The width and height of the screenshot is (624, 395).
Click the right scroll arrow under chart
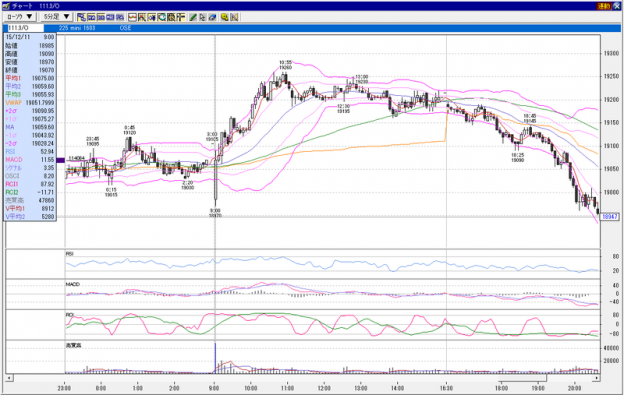click(x=597, y=377)
